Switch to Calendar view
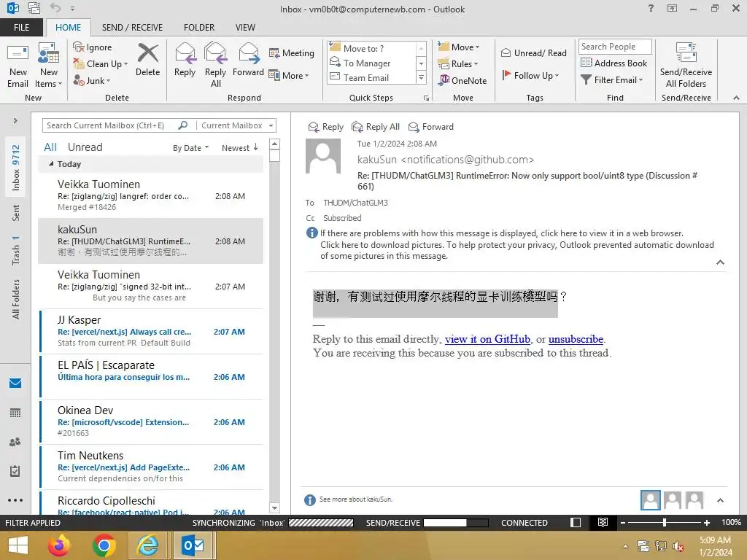 [x=15, y=413]
